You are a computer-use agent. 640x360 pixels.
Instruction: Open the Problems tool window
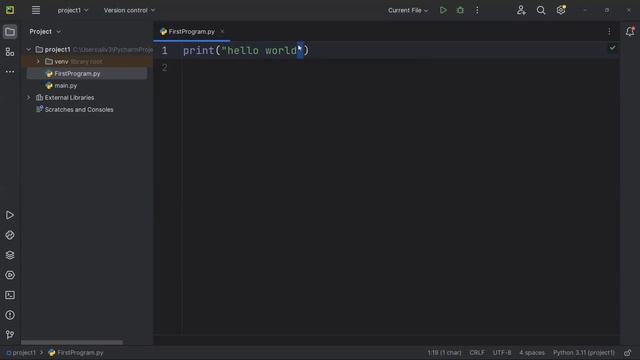coord(10,315)
